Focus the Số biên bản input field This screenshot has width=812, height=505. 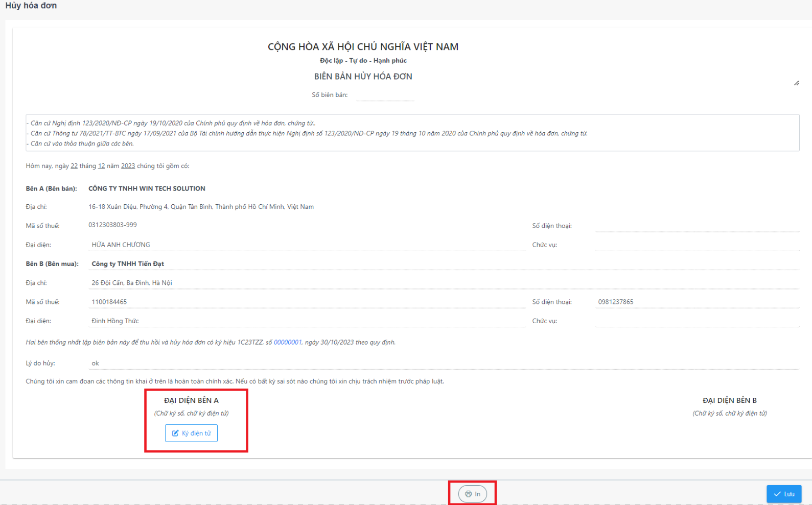[x=385, y=95]
